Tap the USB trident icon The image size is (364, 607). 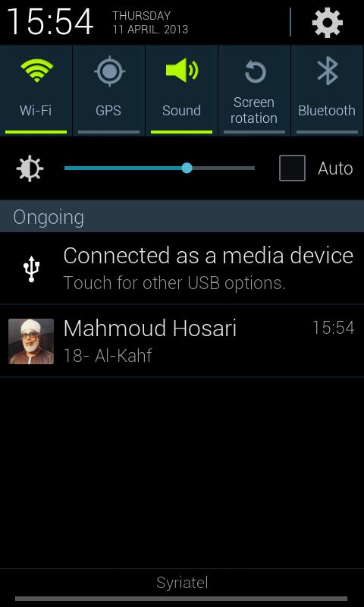[x=31, y=269]
